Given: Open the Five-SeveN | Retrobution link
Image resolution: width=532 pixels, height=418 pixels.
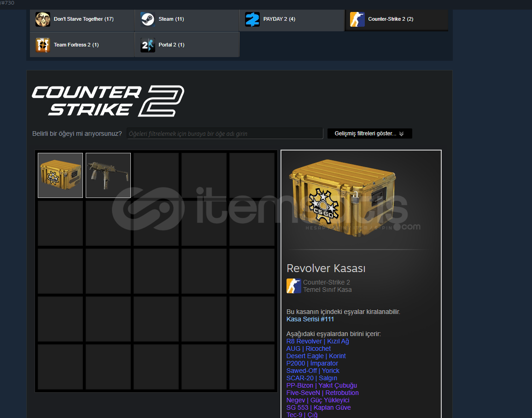Looking at the screenshot, I should (322, 393).
